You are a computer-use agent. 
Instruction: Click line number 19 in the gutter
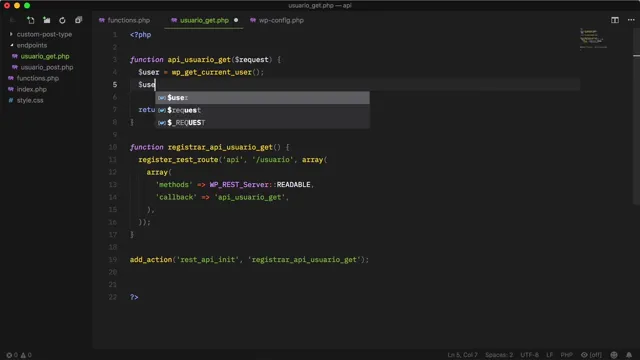(113, 260)
